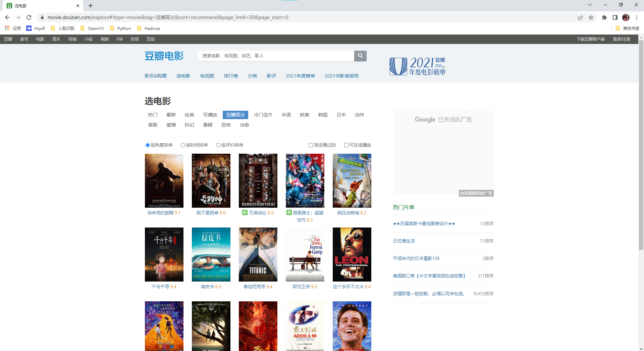Open the Python bookmark folder
Screen dimensions: 644x351
[120, 28]
